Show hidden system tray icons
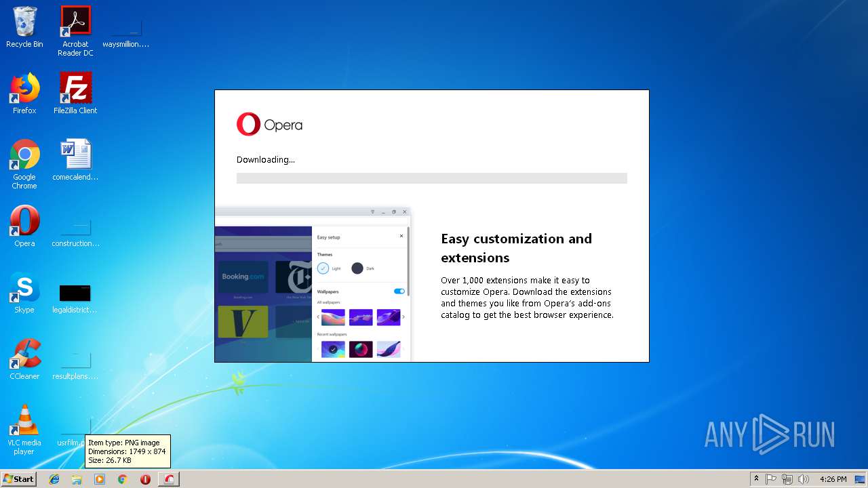868x488 pixels. point(756,479)
